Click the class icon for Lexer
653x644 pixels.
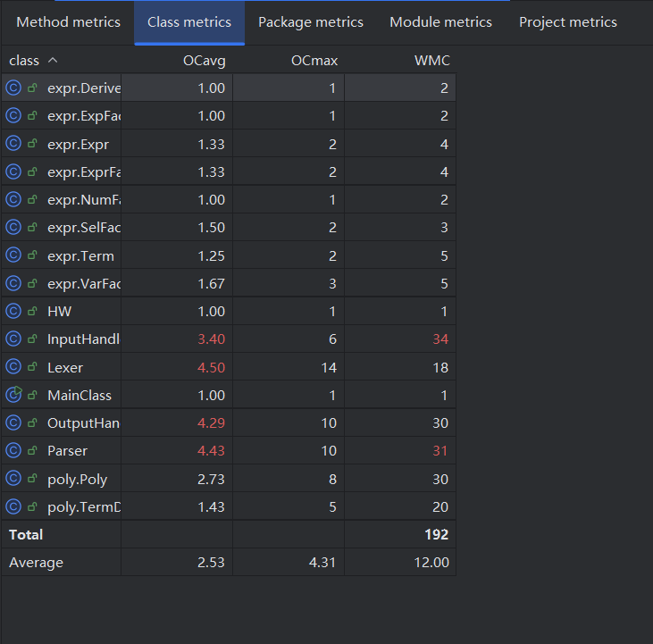coord(13,367)
